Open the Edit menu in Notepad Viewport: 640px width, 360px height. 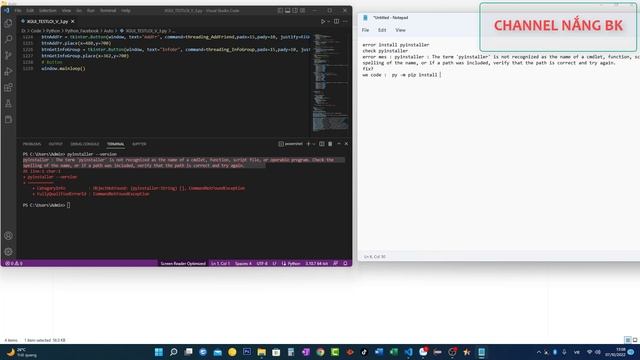click(382, 30)
